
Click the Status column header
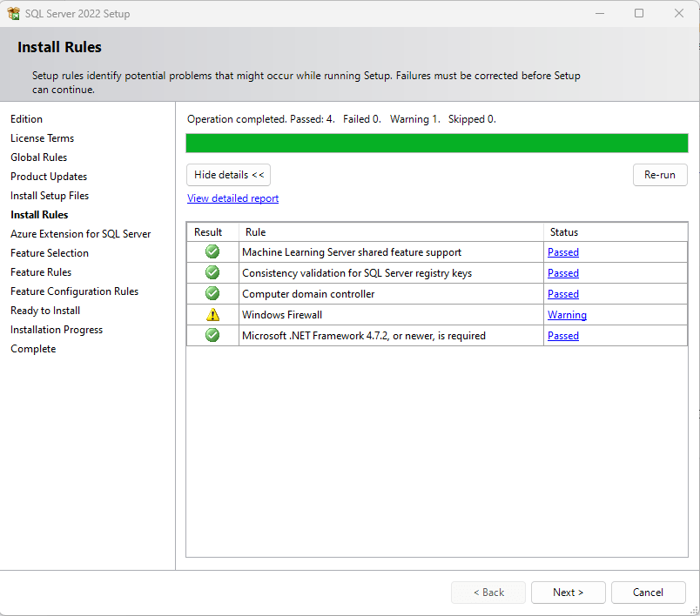coord(563,231)
